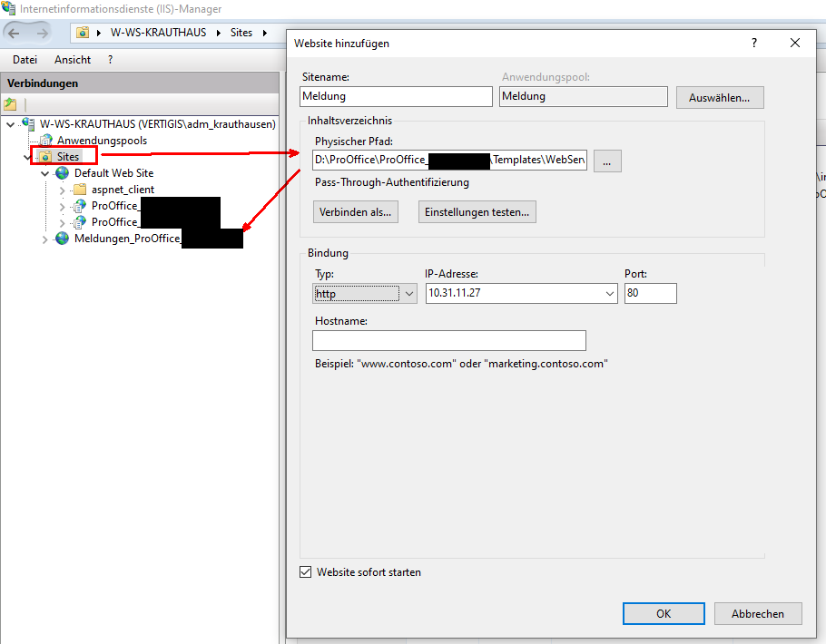826x644 pixels.
Task: Select aspnet_client in the tree
Action: [123, 190]
